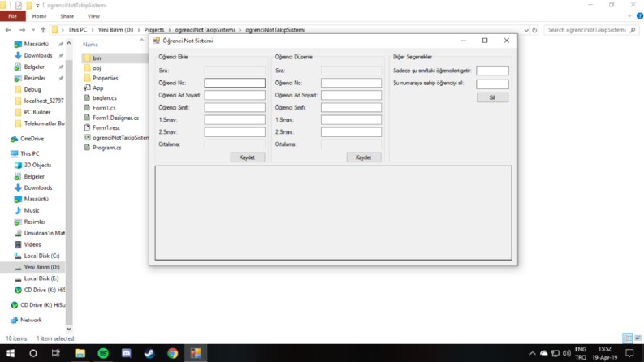The height and width of the screenshot is (362, 644).
Task: Show hidden system tray icons
Action: point(532,353)
